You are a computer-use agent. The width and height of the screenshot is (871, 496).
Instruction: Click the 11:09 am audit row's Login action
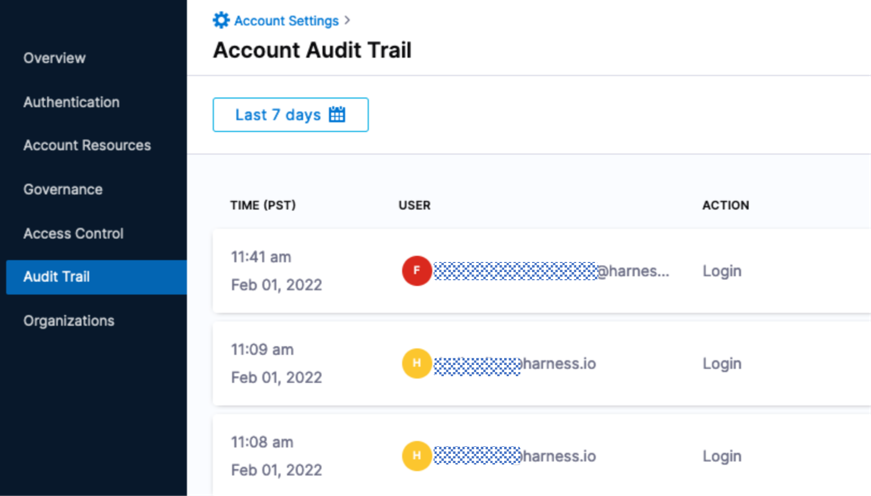[x=721, y=363]
